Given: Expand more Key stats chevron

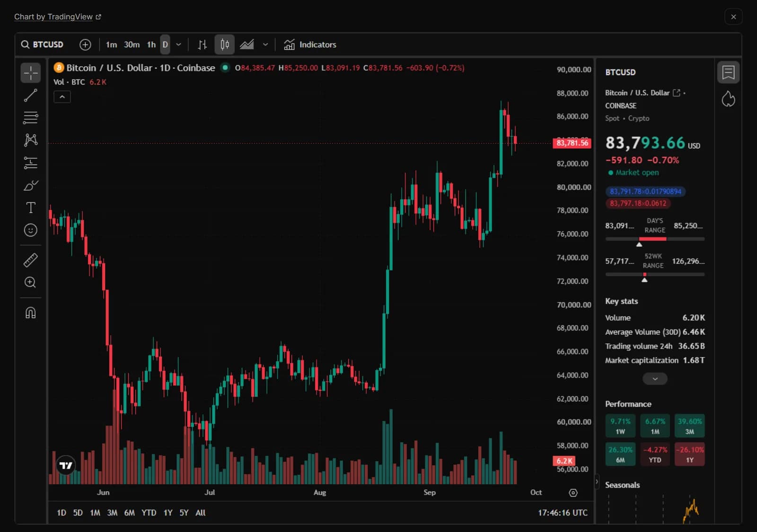Looking at the screenshot, I should click(655, 379).
